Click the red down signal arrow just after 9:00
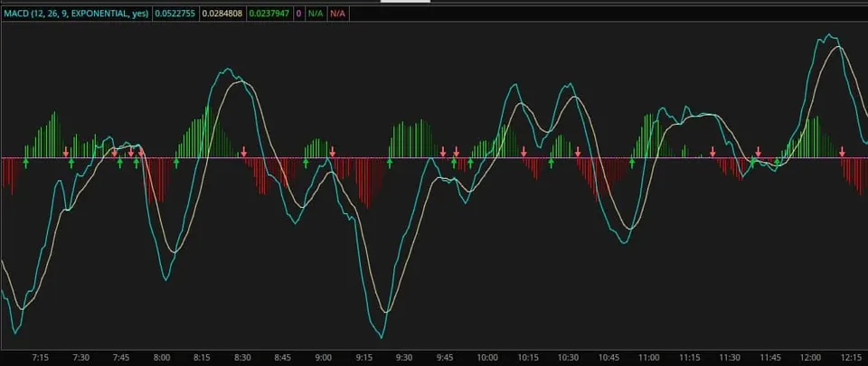 [x=332, y=152]
